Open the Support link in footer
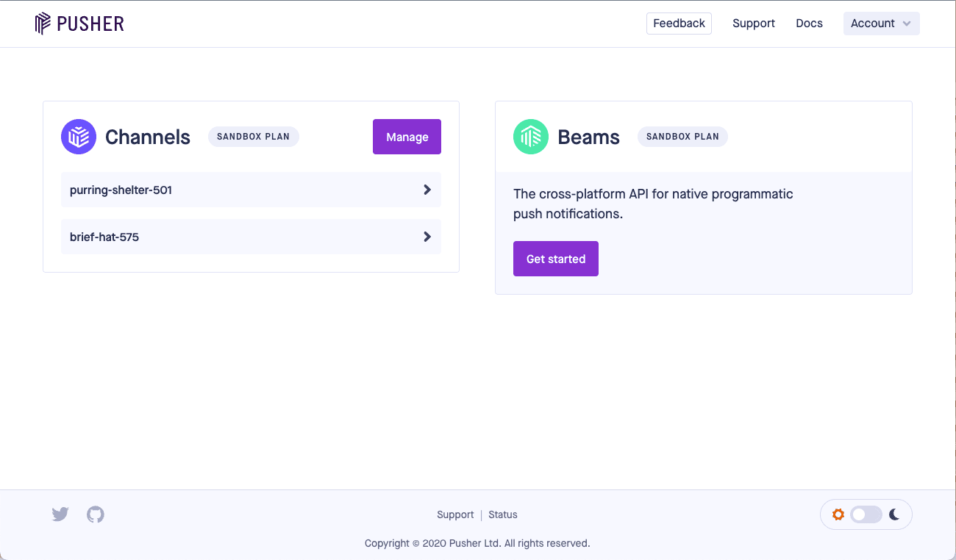956x560 pixels. pyautogui.click(x=455, y=514)
